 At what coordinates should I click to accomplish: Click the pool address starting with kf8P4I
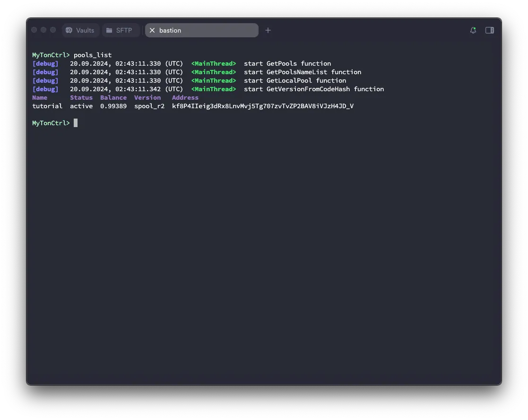pyautogui.click(x=263, y=106)
